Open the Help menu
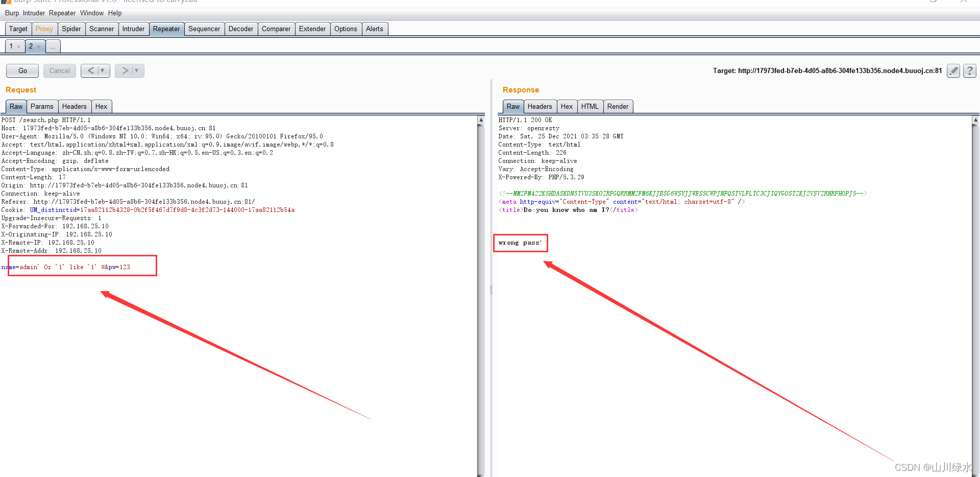Image resolution: width=980 pixels, height=477 pixels. [x=115, y=13]
